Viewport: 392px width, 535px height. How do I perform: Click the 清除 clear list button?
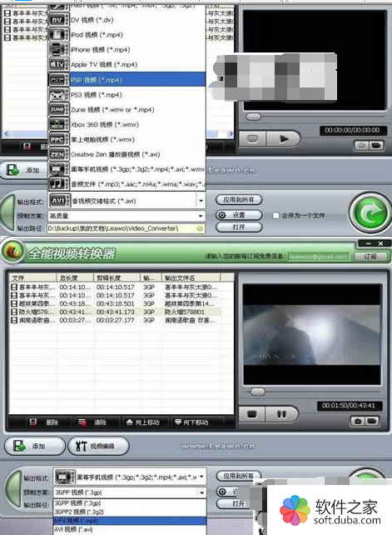pos(92,422)
